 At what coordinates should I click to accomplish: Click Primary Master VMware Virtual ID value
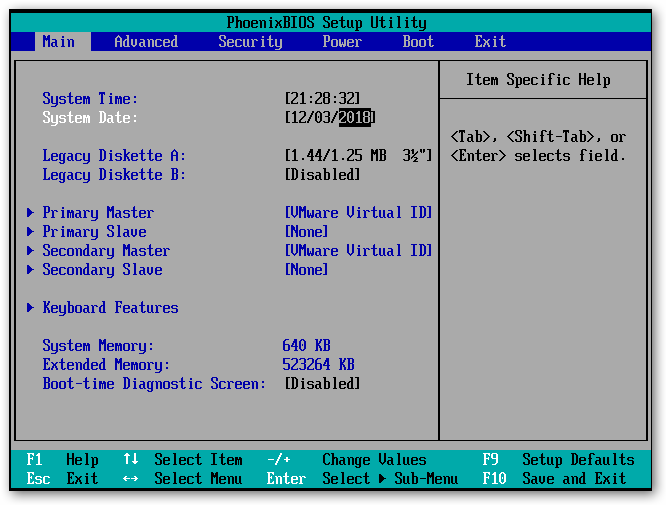point(358,212)
